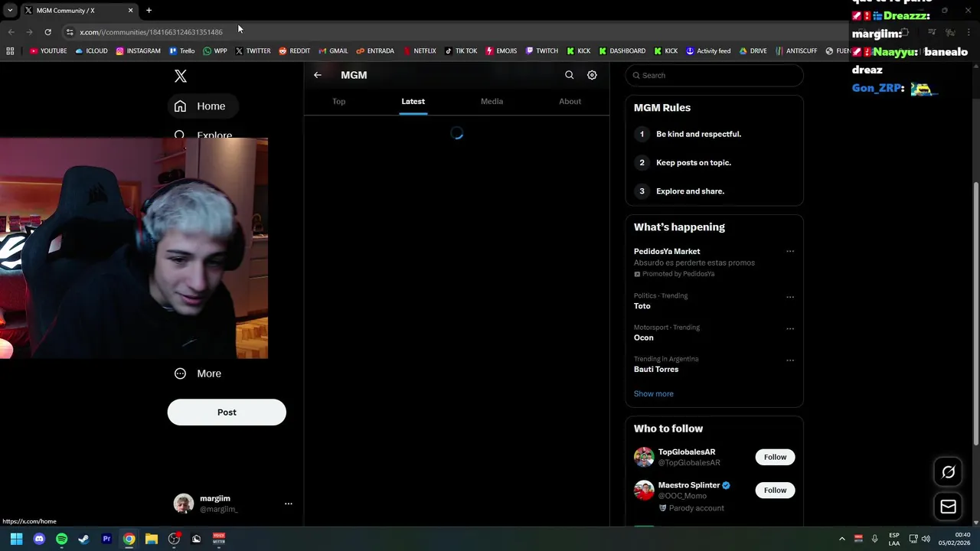Open MGM community settings gear
This screenshot has width=980, height=551.
pos(592,75)
